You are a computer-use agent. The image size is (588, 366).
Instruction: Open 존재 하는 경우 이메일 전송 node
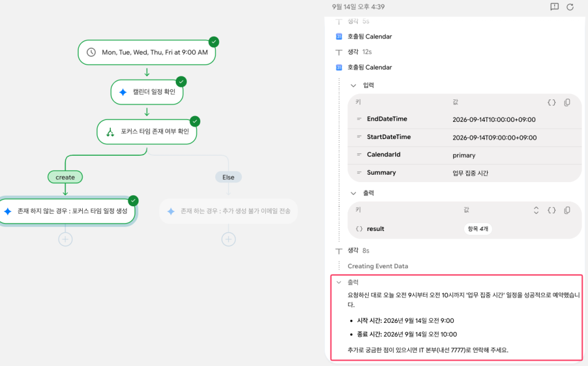pyautogui.click(x=229, y=211)
